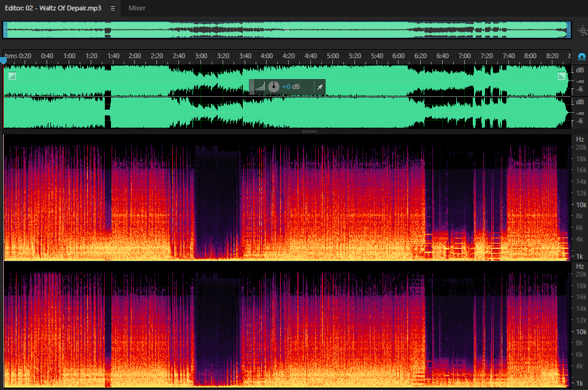The width and height of the screenshot is (588, 390).
Task: Click the gain adjustment knob in the HUD
Action: (273, 86)
